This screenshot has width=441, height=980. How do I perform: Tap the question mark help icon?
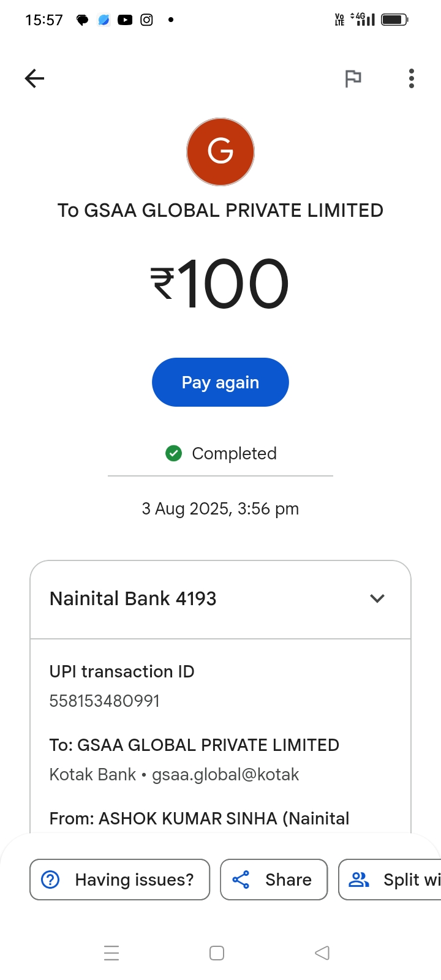[x=50, y=880]
